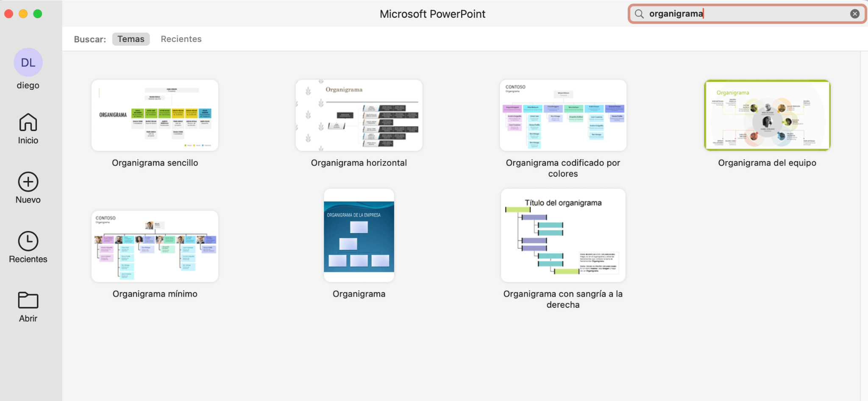
Task: Click the 'diego' username text
Action: pos(28,85)
